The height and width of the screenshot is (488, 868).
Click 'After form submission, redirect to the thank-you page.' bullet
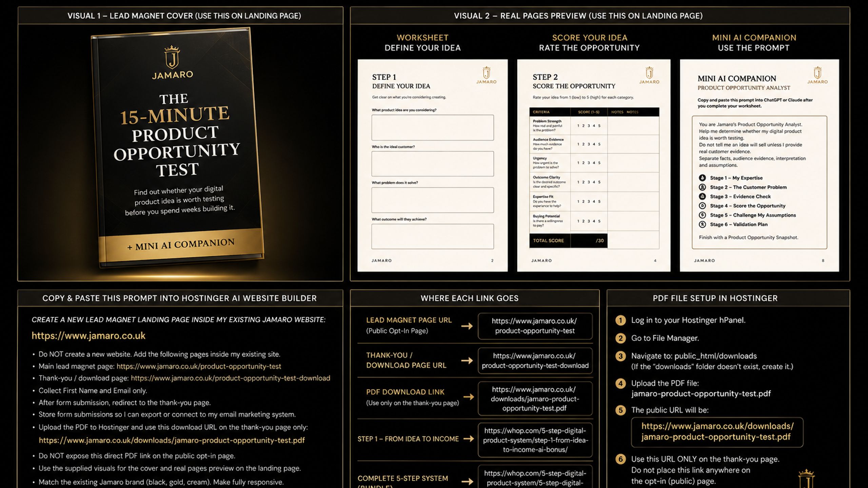(x=124, y=403)
